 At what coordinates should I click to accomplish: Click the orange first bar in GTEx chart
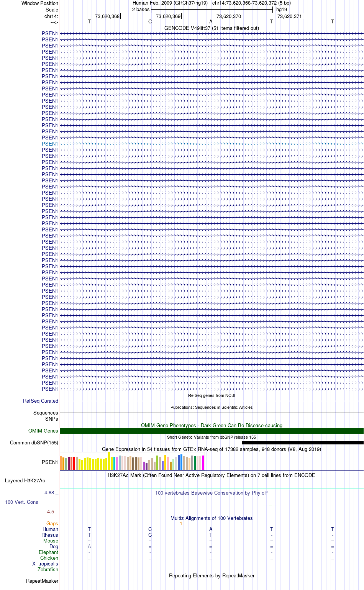pos(61,463)
